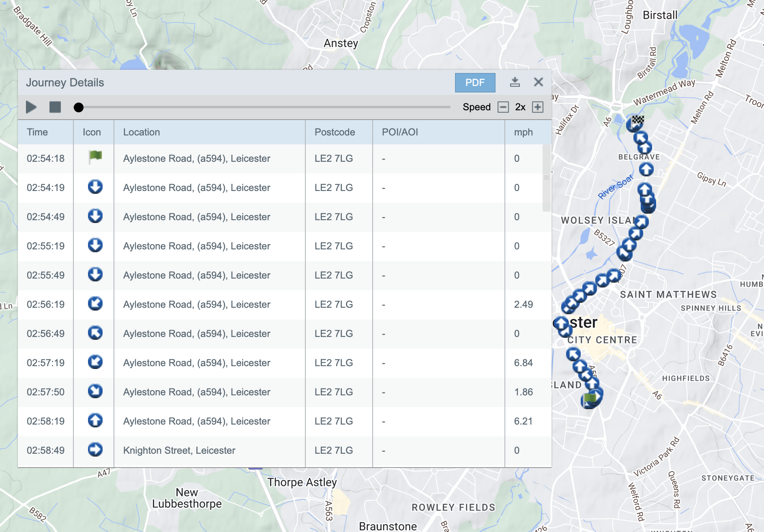Decrease playback speed with minus button

(x=503, y=107)
